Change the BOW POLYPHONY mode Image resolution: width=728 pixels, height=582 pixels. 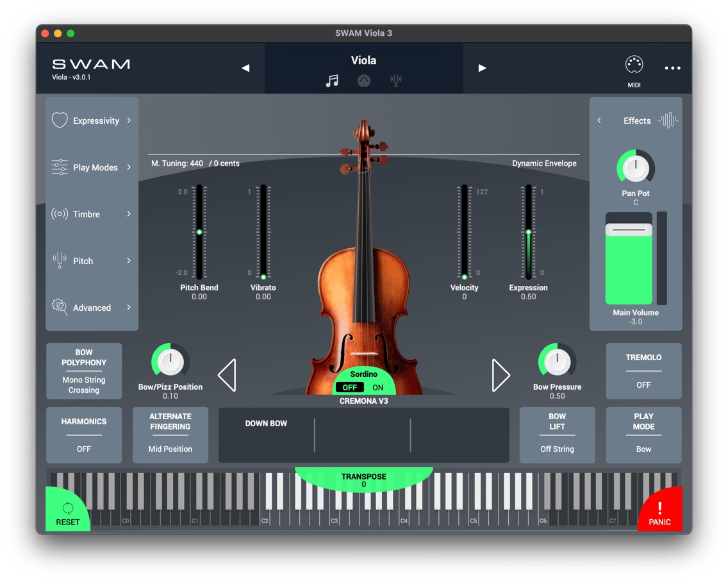[84, 371]
